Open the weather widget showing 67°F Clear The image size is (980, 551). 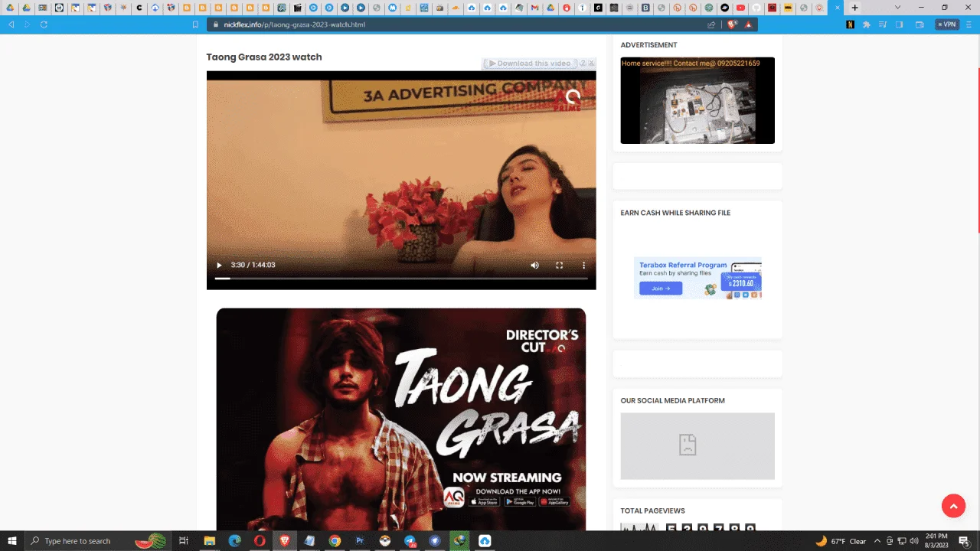[x=841, y=541]
